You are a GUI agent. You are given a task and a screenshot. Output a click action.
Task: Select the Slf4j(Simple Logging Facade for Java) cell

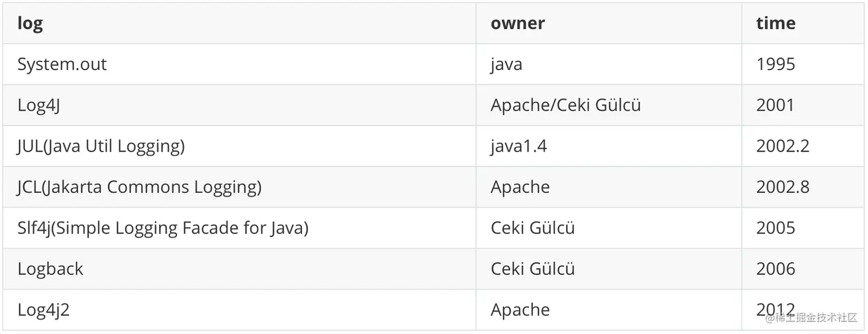(x=163, y=228)
